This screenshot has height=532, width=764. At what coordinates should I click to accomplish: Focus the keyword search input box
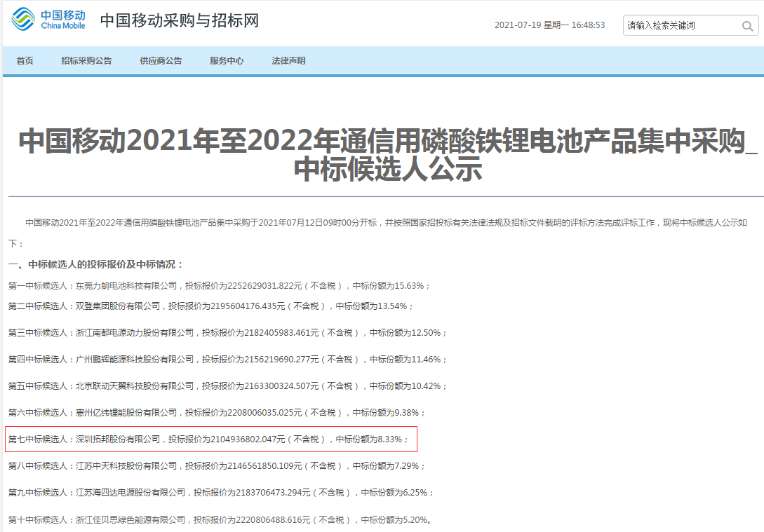(x=679, y=26)
